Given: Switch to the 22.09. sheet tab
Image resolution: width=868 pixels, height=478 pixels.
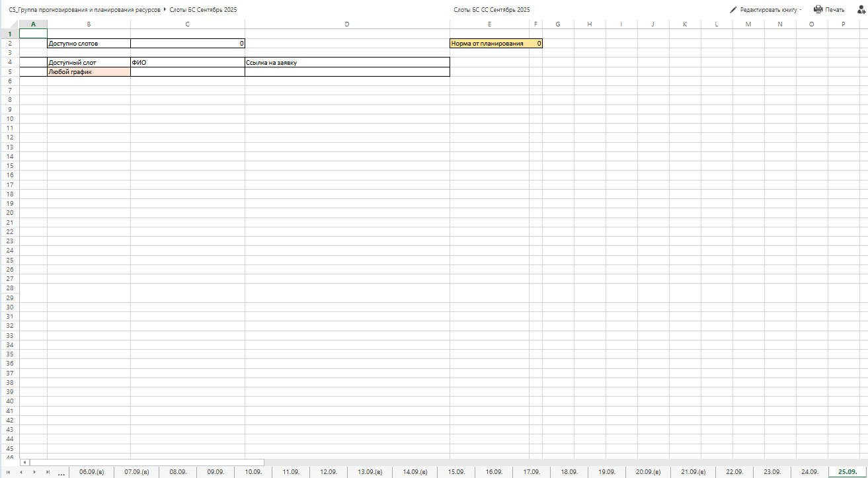Looking at the screenshot, I should pos(734,472).
